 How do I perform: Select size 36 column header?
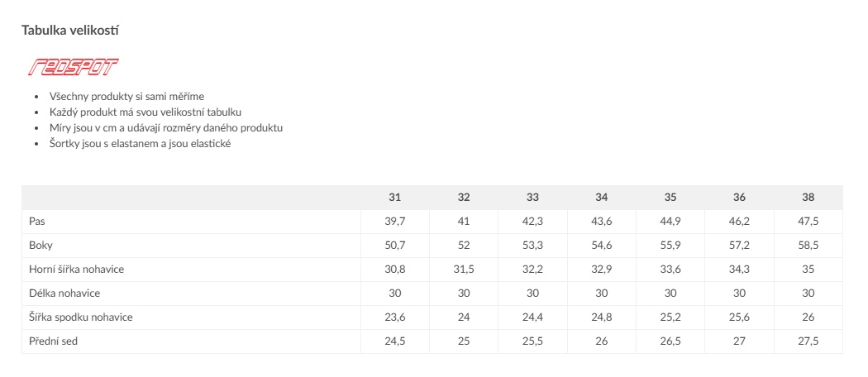point(739,198)
